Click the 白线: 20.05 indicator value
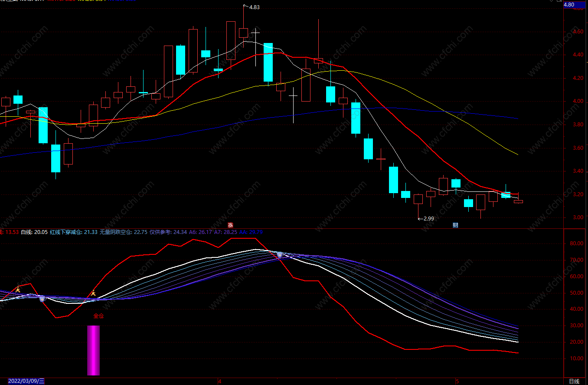 coord(34,232)
